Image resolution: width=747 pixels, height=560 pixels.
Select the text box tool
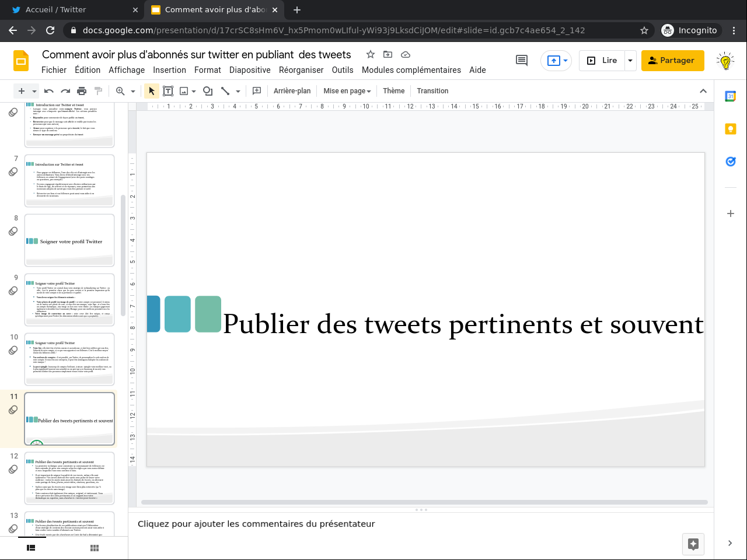(168, 91)
